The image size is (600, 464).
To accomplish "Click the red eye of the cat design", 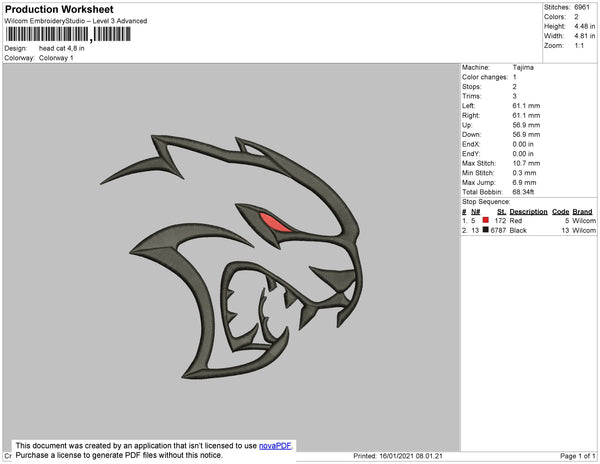I will tap(274, 223).
